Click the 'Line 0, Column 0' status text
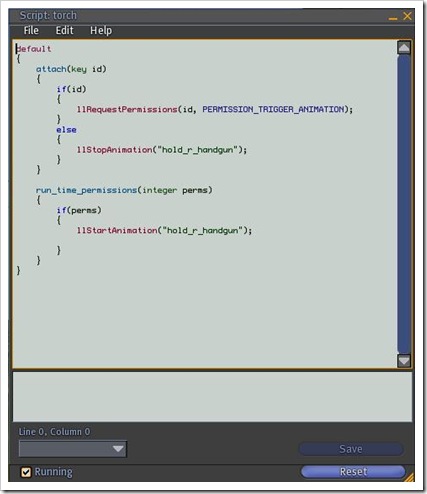This screenshot has height=494, width=427. pos(54,432)
